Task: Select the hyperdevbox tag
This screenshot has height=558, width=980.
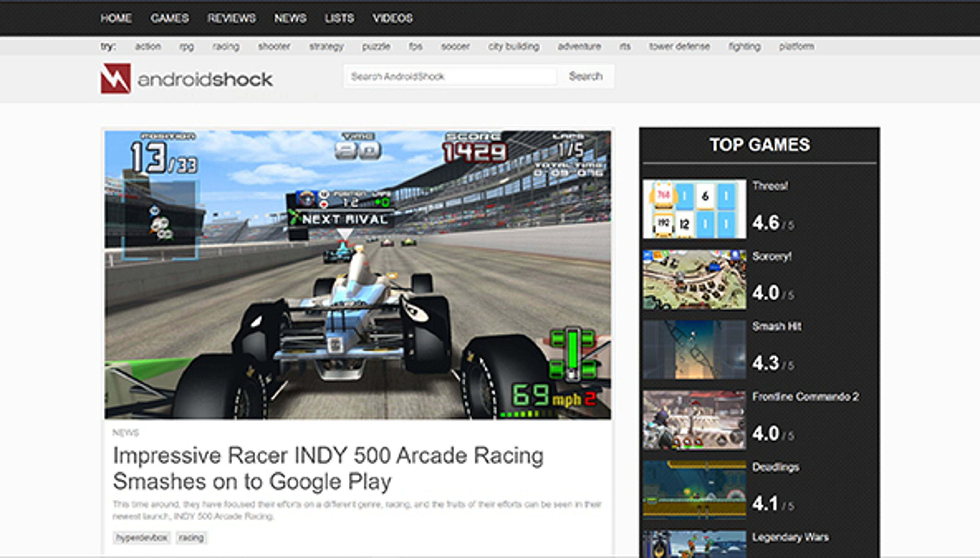Action: click(141, 538)
